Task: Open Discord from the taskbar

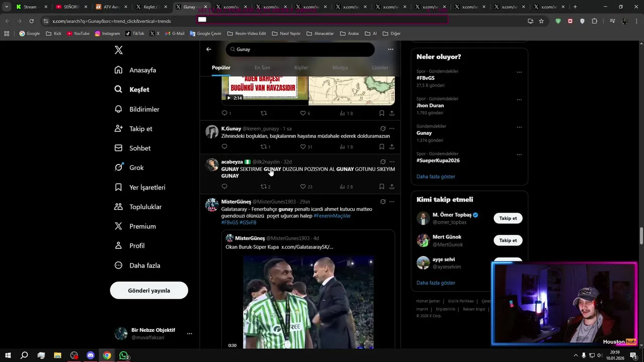Action: tap(91, 355)
